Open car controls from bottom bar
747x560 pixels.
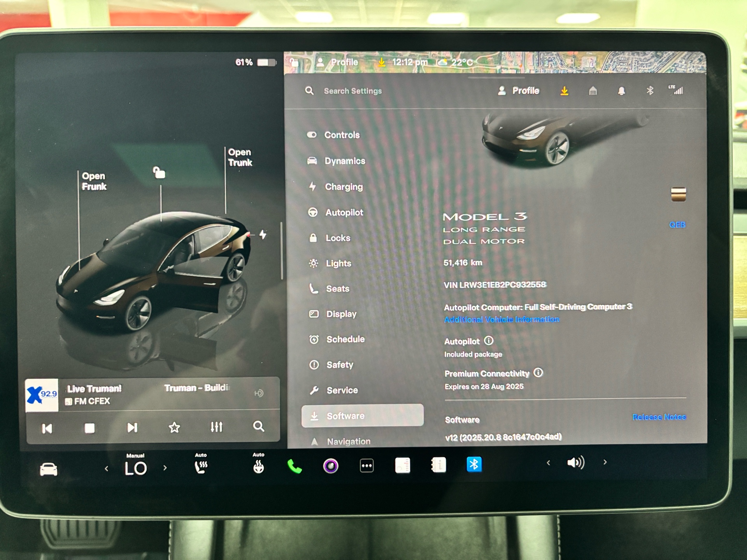pos(49,469)
